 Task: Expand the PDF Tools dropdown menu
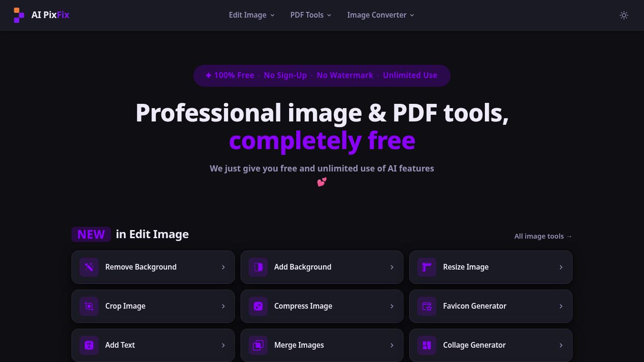pos(311,15)
